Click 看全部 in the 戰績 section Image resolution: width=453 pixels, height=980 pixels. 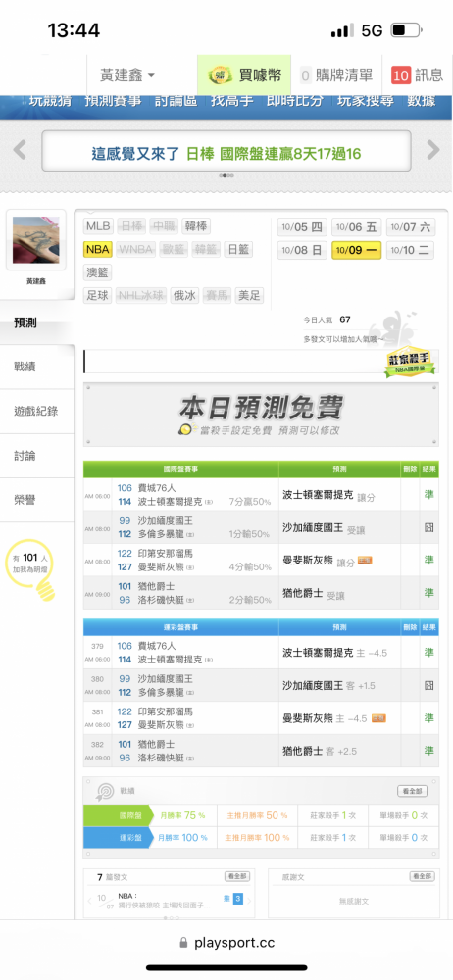(x=413, y=791)
